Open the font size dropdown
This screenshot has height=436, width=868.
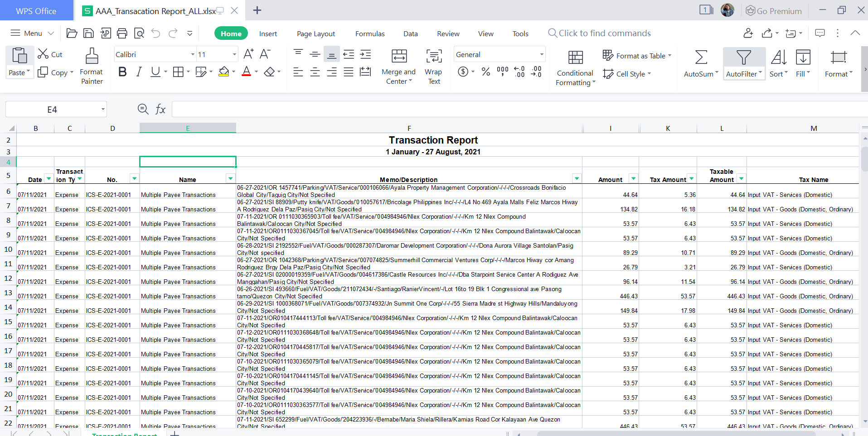coord(234,54)
